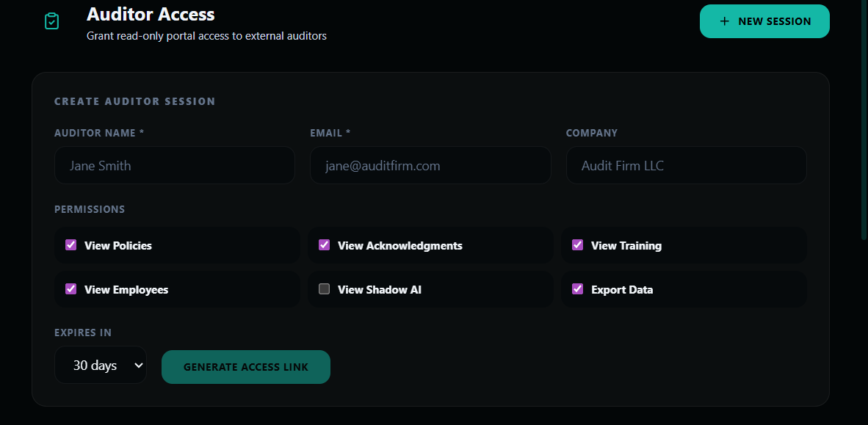
Task: Click the clipboard check icon beside Auditor Access
Action: (51, 21)
